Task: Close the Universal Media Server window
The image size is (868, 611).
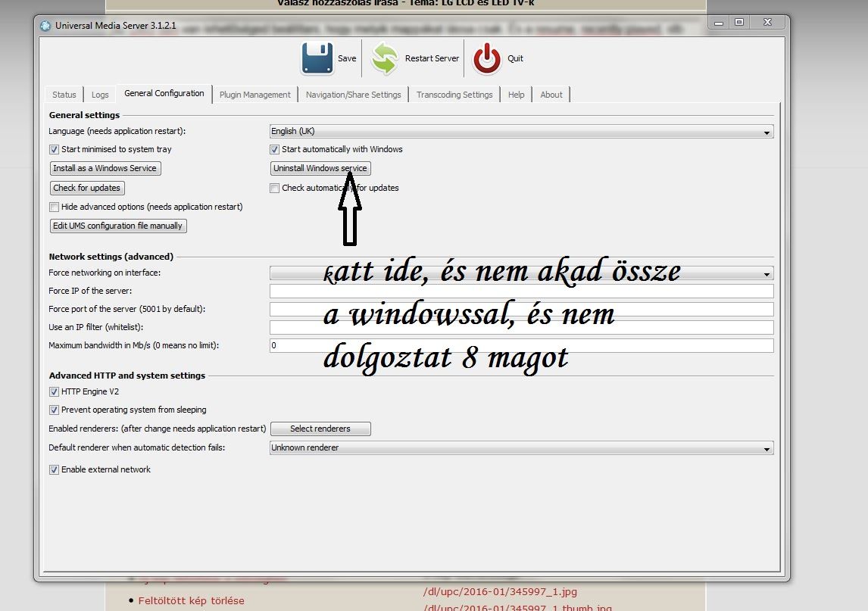Action: click(x=767, y=23)
